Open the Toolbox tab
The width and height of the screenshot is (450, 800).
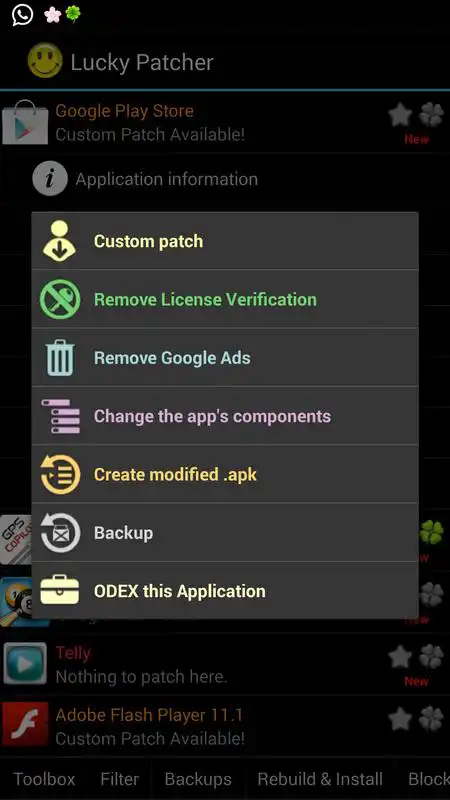pyautogui.click(x=44, y=779)
